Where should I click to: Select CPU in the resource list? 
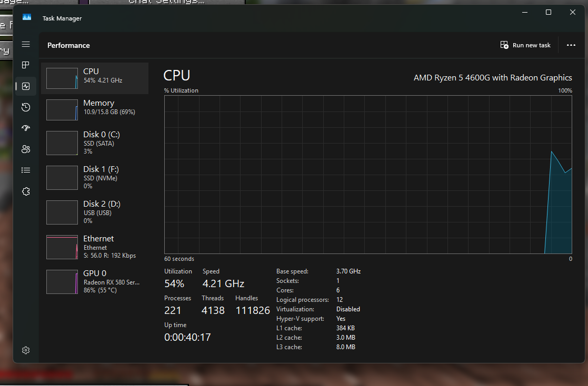(95, 78)
